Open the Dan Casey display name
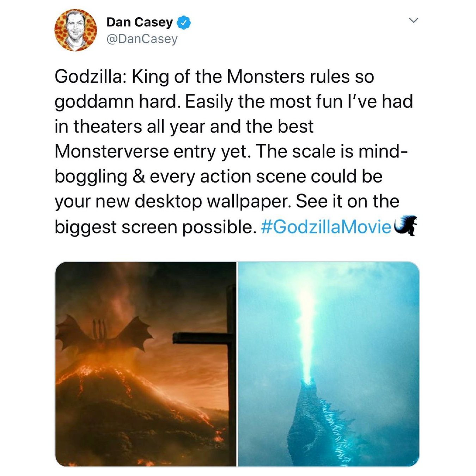Screen dimensions: 476x476 pos(140,22)
